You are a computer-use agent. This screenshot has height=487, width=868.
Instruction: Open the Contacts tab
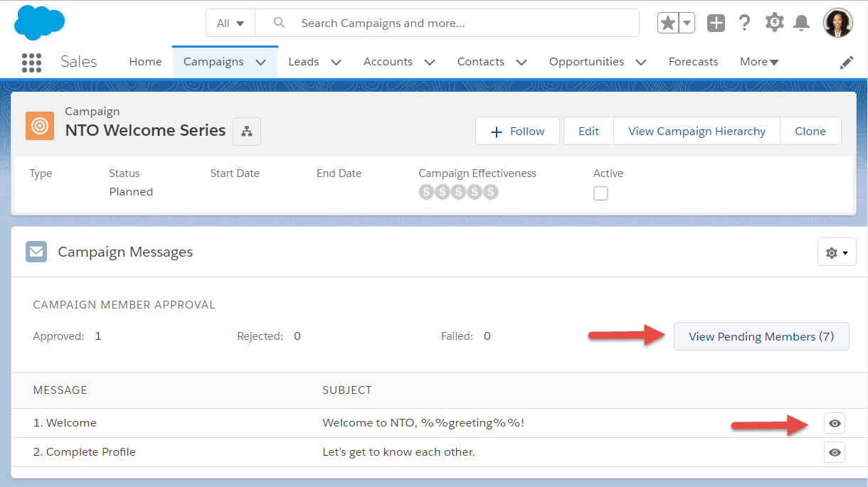tap(481, 62)
